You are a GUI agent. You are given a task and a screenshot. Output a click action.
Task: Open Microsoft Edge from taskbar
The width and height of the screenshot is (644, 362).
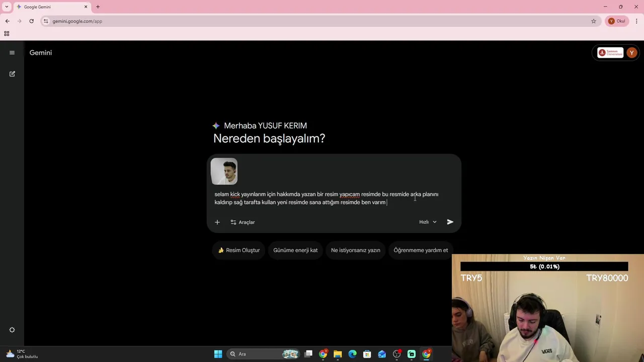click(352, 354)
